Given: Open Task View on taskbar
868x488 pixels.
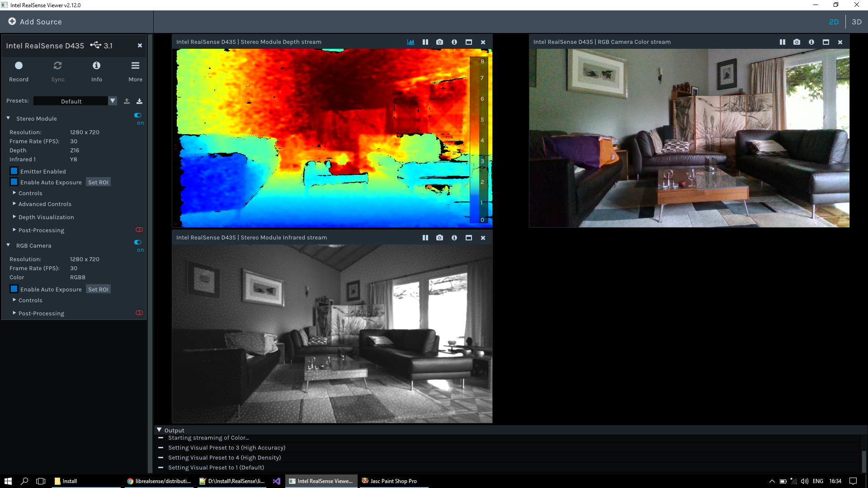Looking at the screenshot, I should tap(41, 481).
